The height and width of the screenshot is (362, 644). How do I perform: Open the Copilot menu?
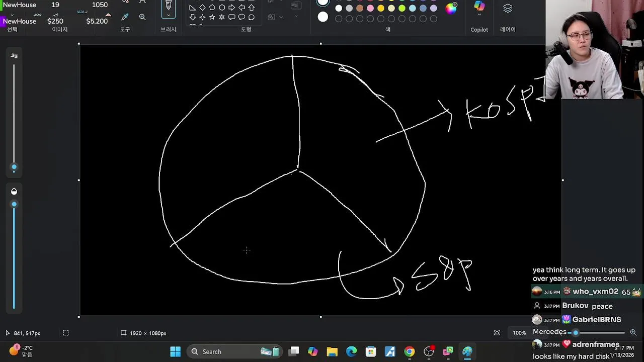tap(479, 15)
